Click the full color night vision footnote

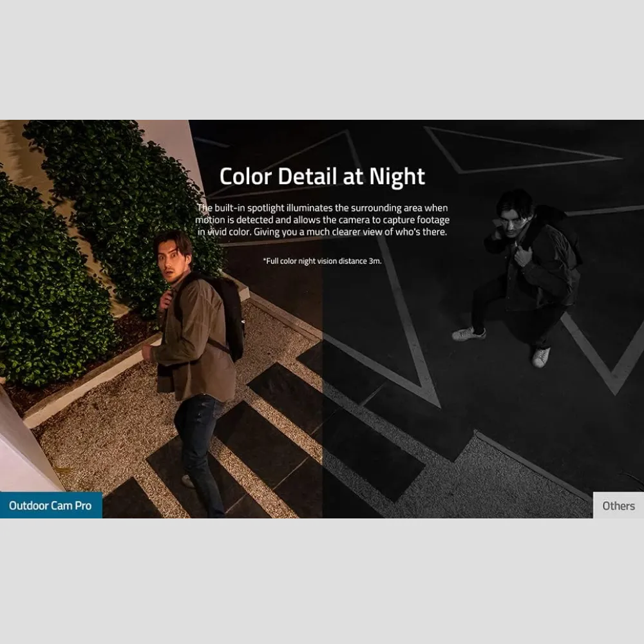tap(322, 261)
